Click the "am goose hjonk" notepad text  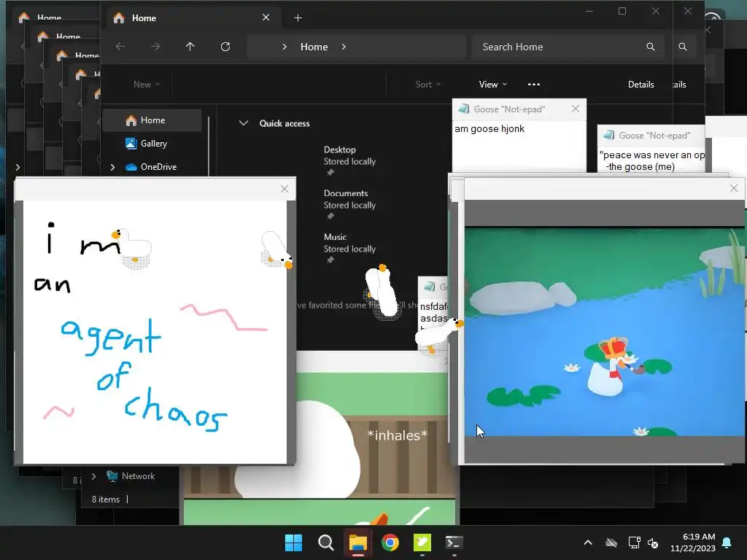click(x=489, y=128)
